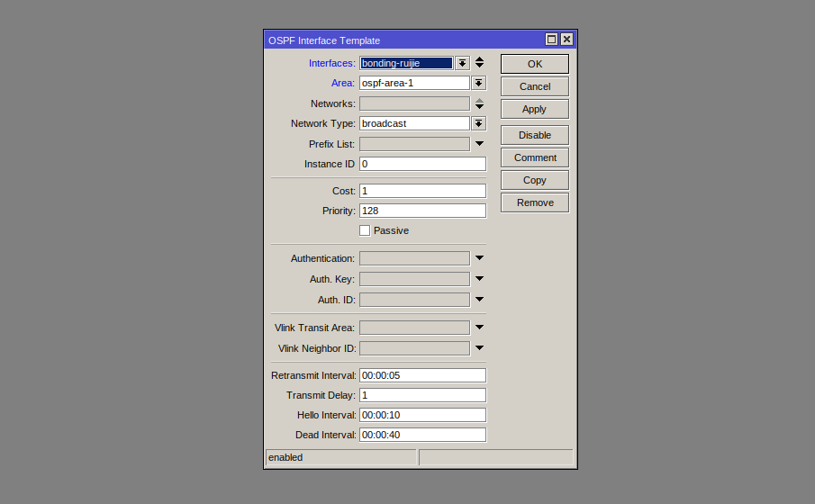Maximize the OSPF Interface Template window
815x504 pixels.
(551, 40)
